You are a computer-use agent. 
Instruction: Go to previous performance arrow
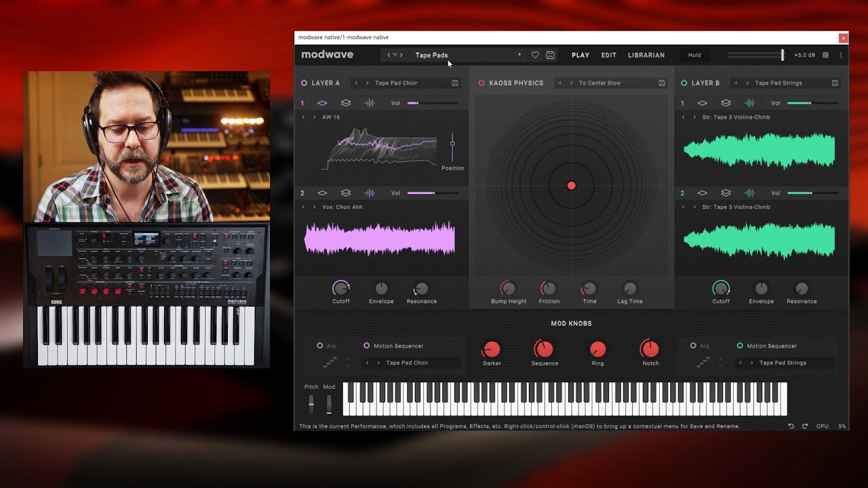click(389, 55)
